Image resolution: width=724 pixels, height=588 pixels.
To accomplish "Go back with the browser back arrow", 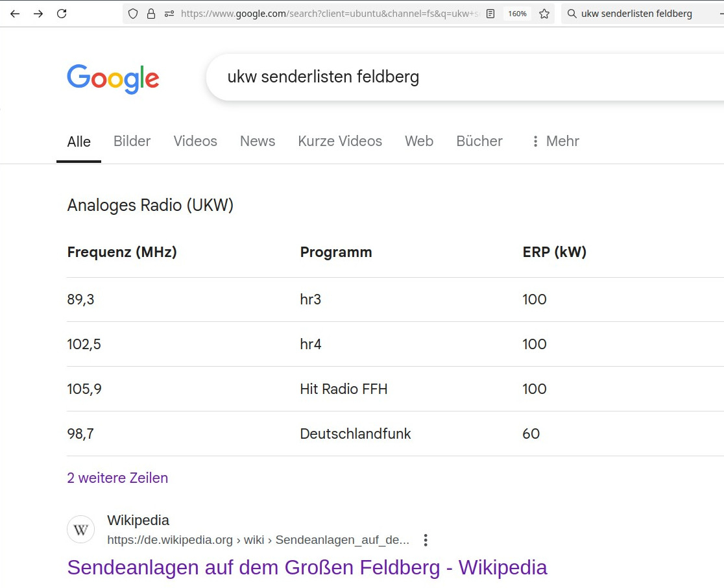I will coord(15,14).
